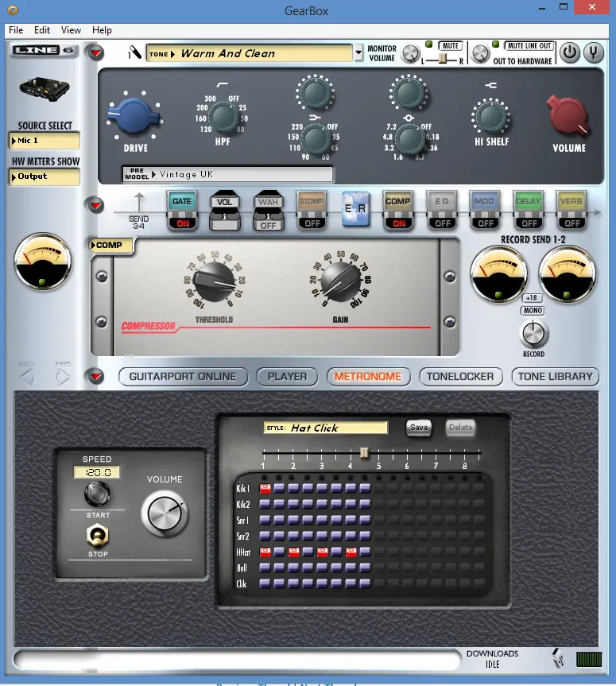Toggle the MUTE monitor button

point(450,46)
